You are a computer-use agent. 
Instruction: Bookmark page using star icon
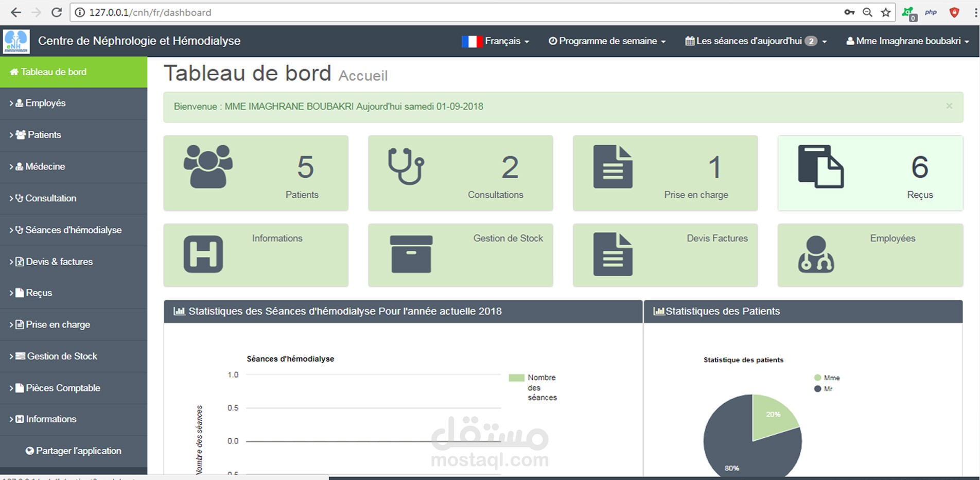pos(886,12)
